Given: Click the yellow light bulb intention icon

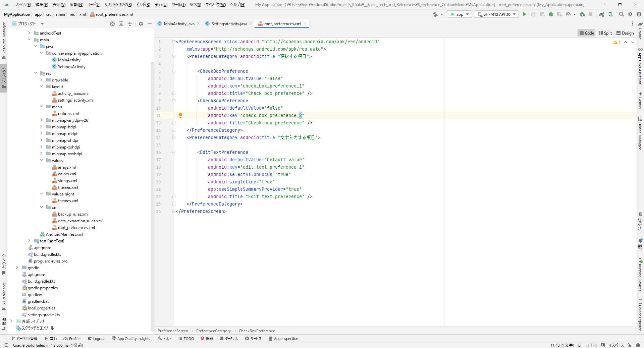Looking at the screenshot, I should [180, 115].
